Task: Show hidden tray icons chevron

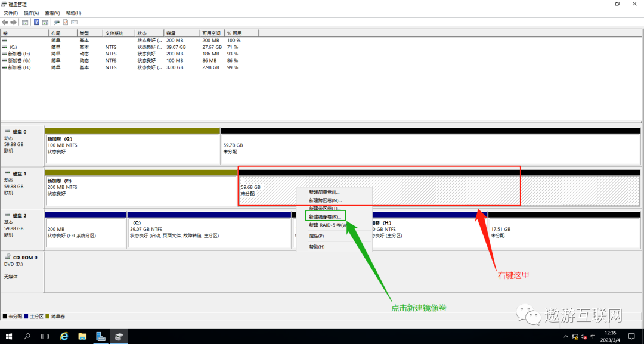Action: 566,337
